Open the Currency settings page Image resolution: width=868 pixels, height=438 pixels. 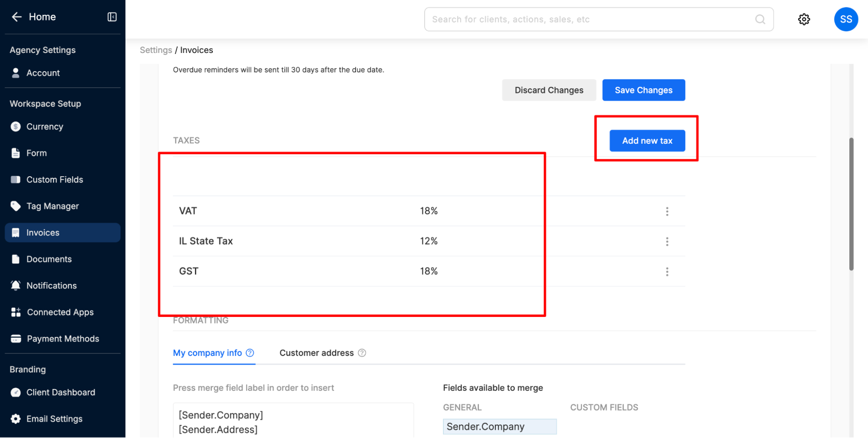(45, 127)
